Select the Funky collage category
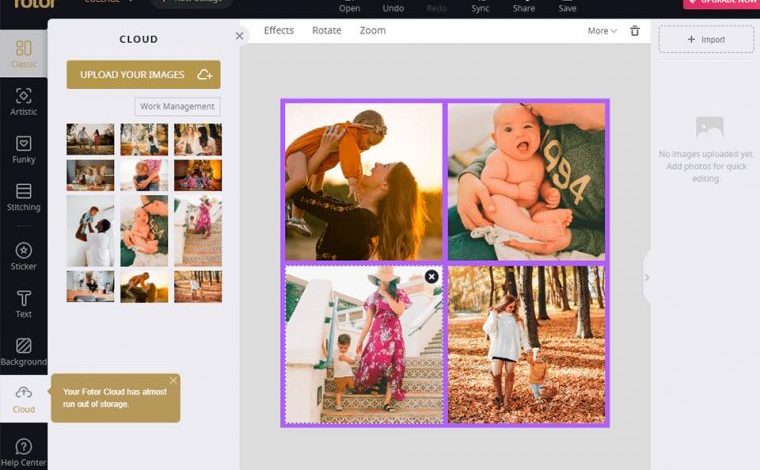 [23, 149]
